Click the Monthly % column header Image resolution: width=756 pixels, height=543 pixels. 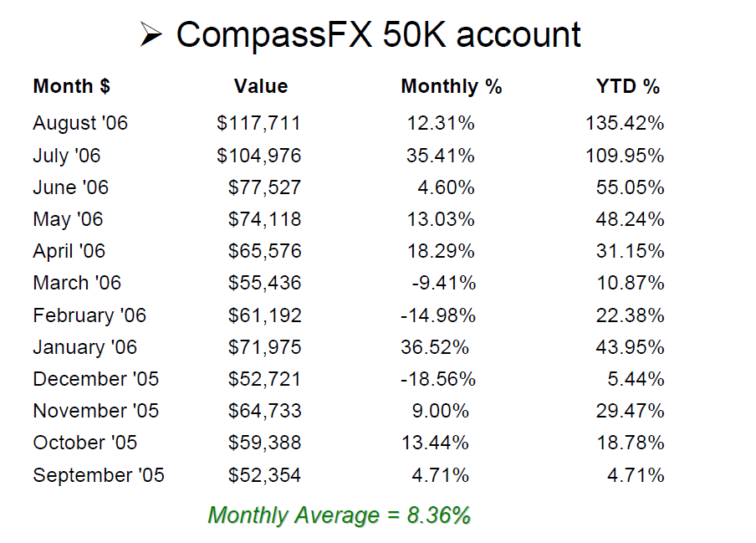point(452,86)
